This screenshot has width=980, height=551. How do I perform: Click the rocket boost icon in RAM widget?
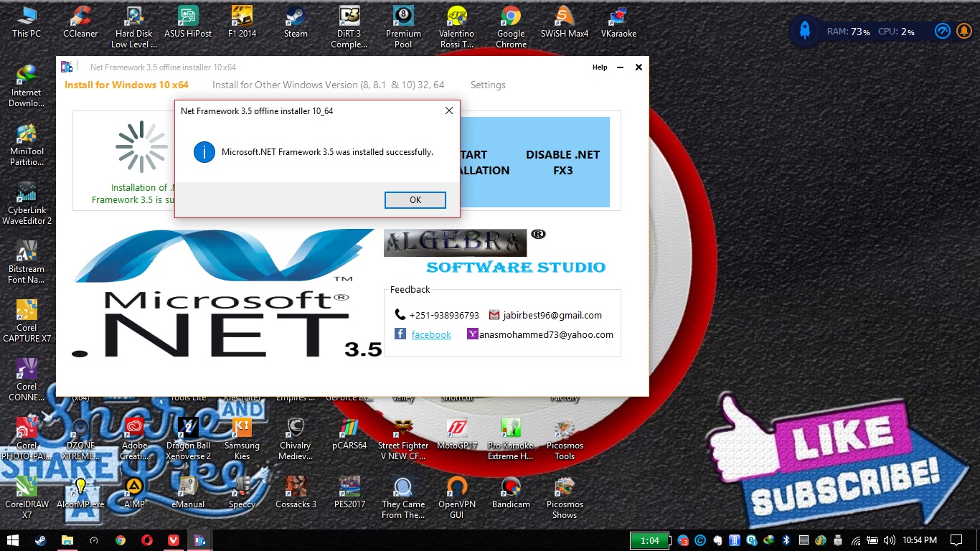(x=805, y=31)
